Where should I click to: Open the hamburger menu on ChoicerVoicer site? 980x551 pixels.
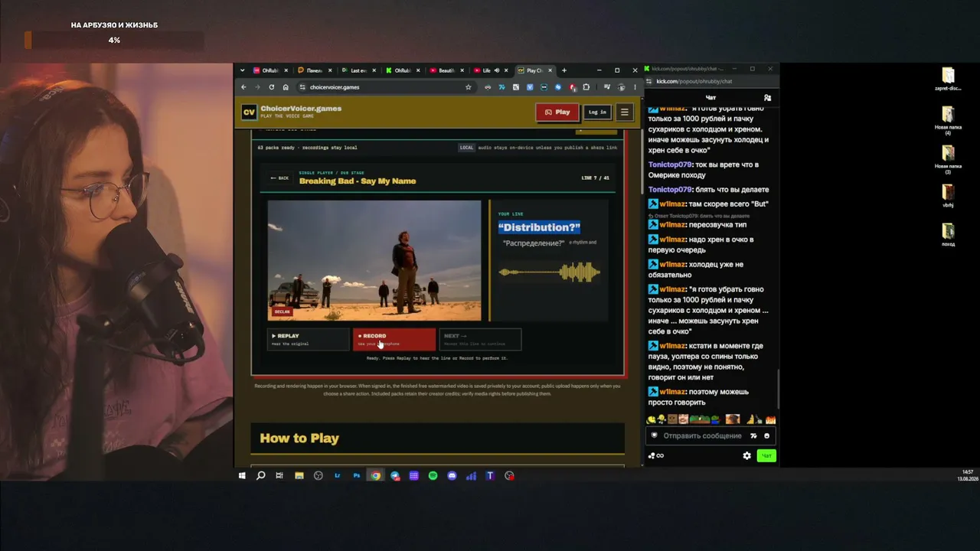(x=624, y=112)
